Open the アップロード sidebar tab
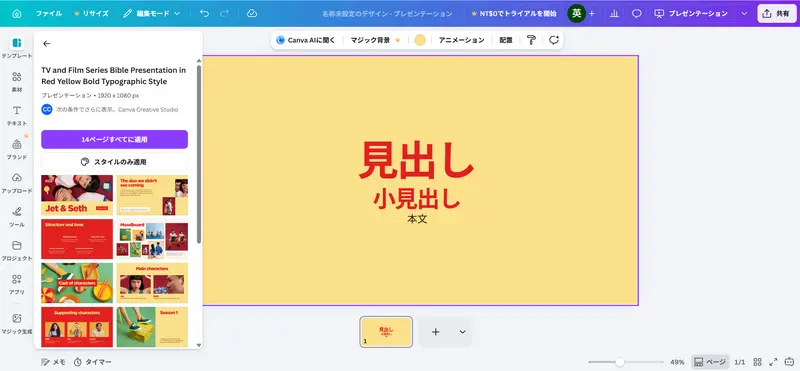 (x=17, y=183)
